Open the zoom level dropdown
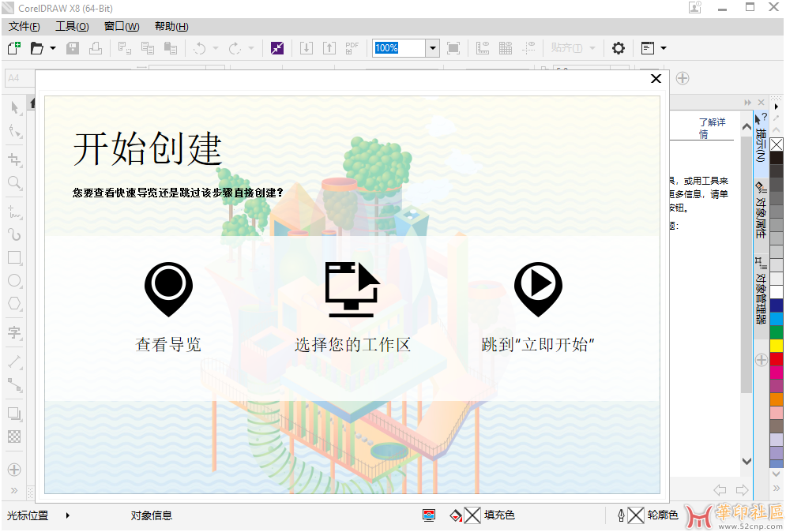 coord(432,47)
